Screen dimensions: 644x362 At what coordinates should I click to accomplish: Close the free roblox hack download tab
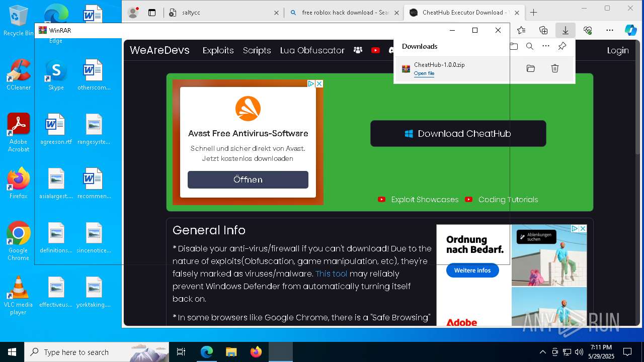click(x=396, y=13)
